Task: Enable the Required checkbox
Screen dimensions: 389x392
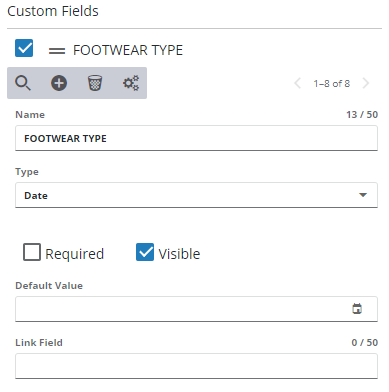Action: (x=32, y=252)
